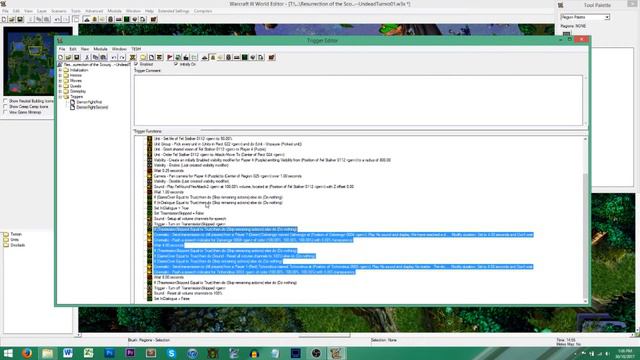Expand the Gameplay folder in trigger tree
The image size is (640, 360).
(60, 91)
